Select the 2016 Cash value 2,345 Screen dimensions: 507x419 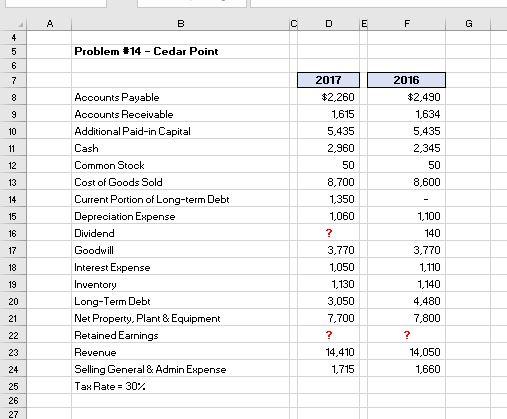tap(406, 148)
